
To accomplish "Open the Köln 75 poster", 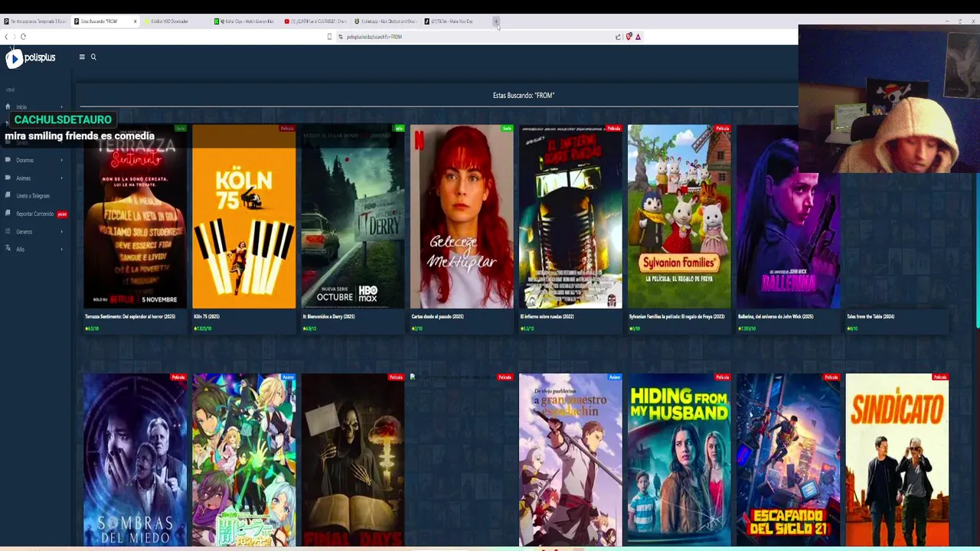I will (244, 217).
